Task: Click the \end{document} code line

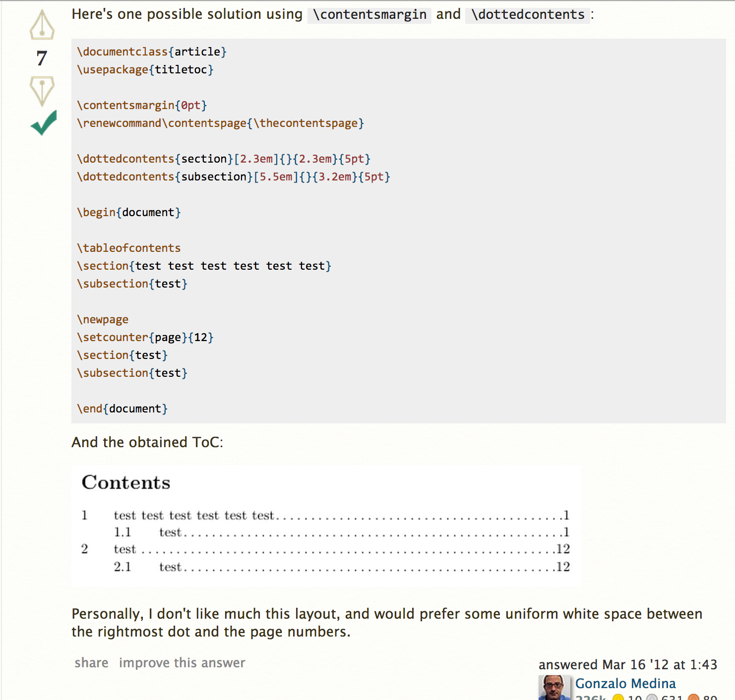Action: pos(122,408)
